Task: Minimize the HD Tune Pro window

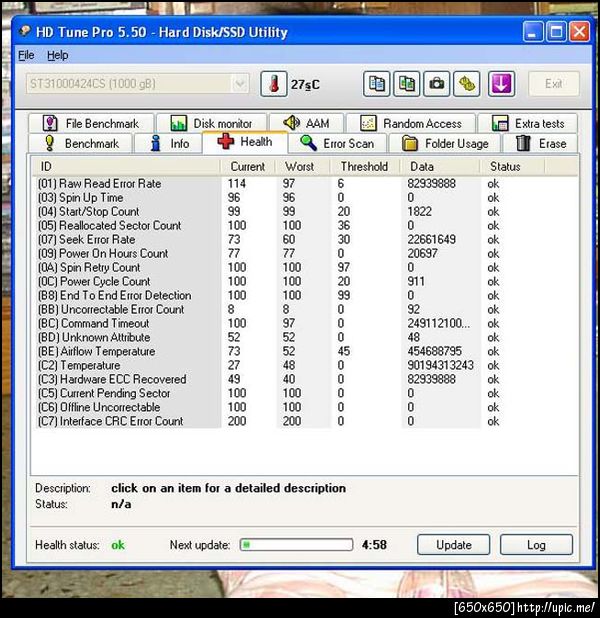Action: pyautogui.click(x=533, y=32)
